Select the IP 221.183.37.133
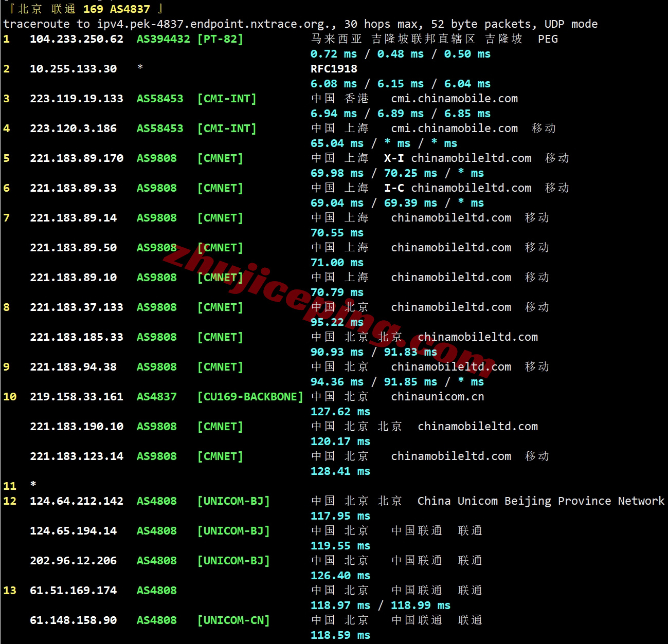Screen dimensions: 668x644 (77, 307)
